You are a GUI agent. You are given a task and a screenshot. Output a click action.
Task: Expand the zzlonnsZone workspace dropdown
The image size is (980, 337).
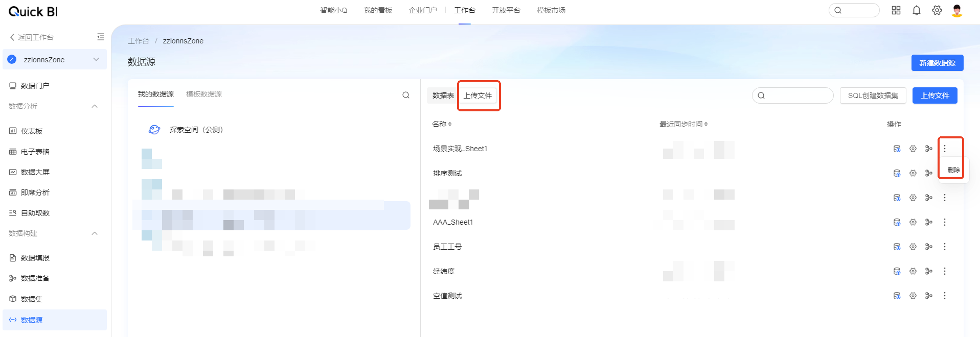(x=96, y=60)
